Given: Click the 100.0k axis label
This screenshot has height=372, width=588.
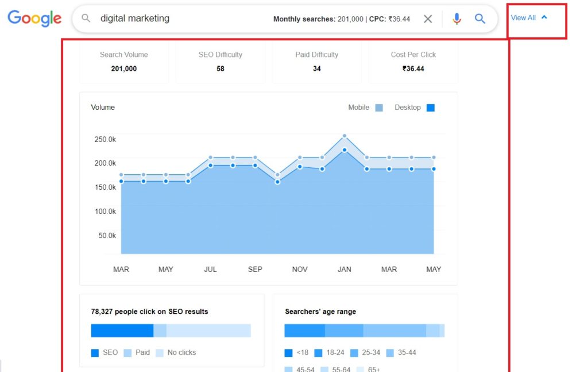Looking at the screenshot, I should tap(105, 212).
